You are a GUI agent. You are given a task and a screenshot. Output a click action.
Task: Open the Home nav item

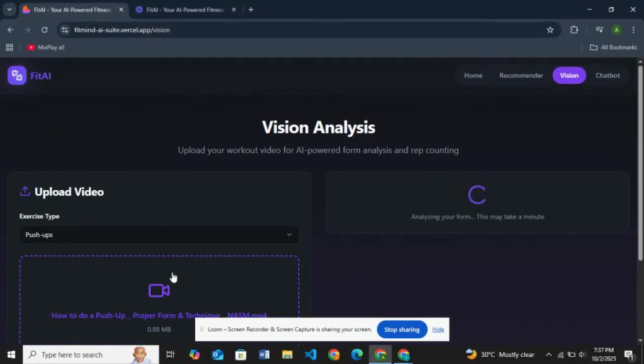[x=473, y=75]
